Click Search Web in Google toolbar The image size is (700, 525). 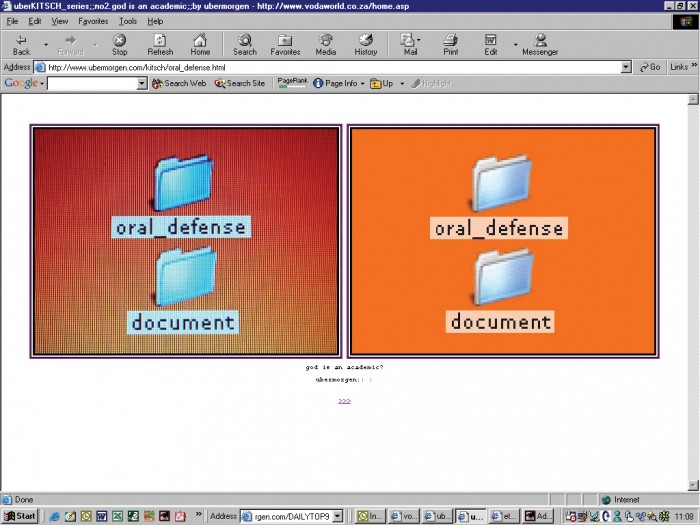[179, 83]
